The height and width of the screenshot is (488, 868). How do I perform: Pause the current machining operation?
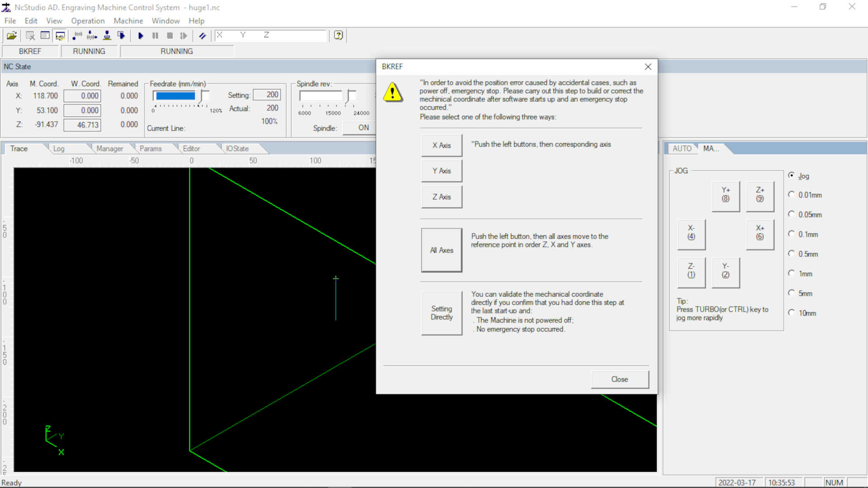coord(155,36)
